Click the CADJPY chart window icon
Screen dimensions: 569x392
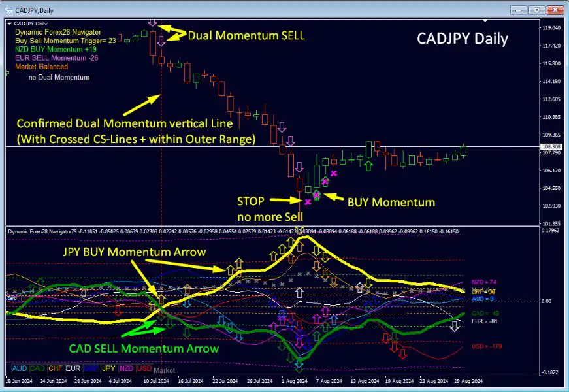[x=8, y=10]
